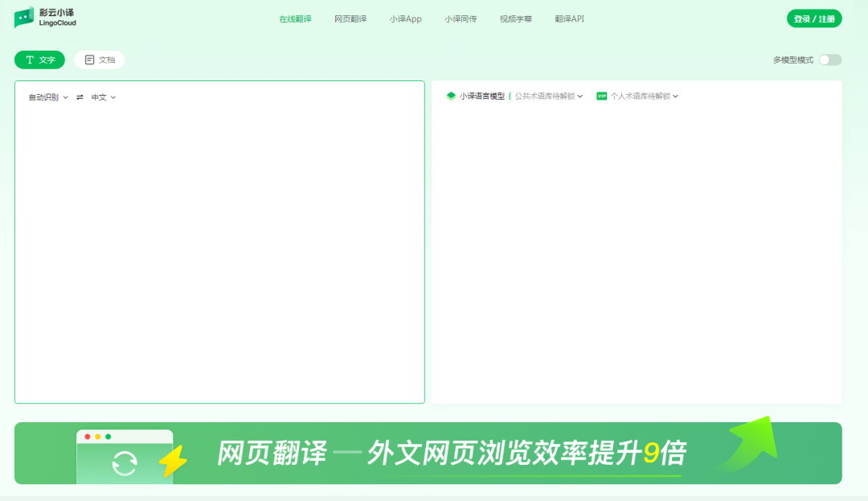
Task: Open the 翻译API link
Action: (x=569, y=18)
